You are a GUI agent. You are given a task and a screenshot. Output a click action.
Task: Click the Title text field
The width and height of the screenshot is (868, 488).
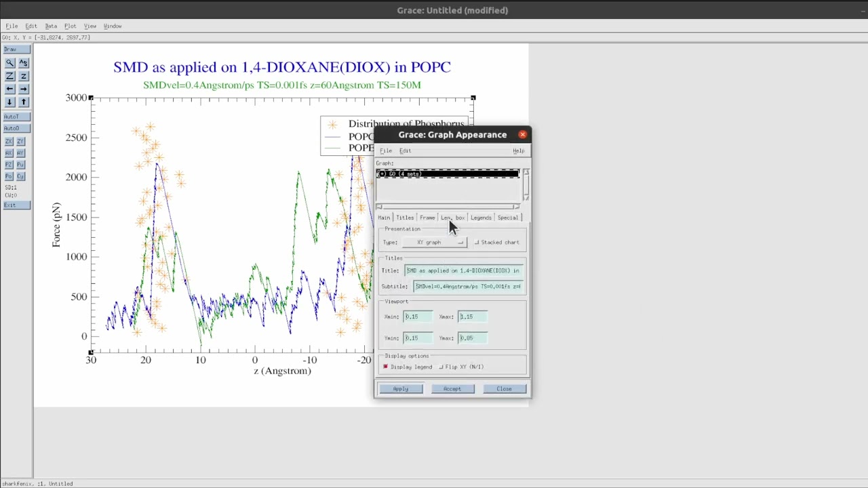tap(465, 270)
